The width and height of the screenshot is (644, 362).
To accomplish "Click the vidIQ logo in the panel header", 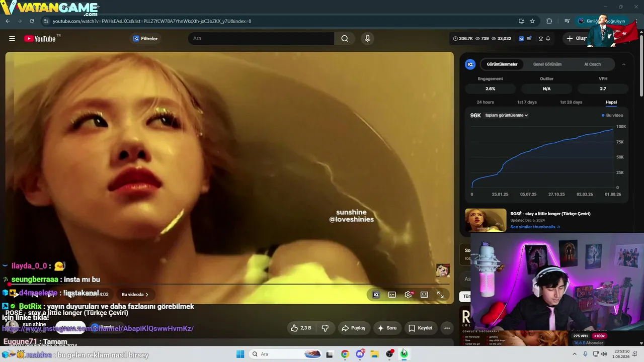I will click(470, 64).
